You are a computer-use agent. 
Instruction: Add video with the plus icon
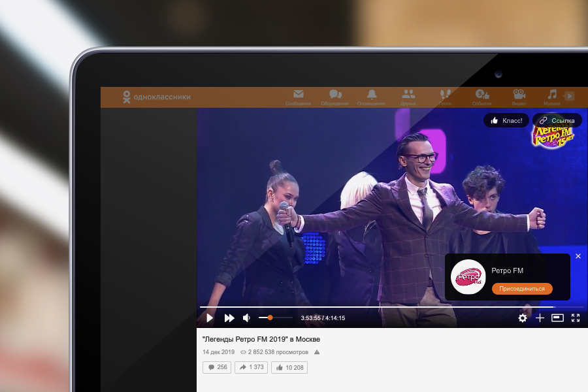tap(540, 318)
